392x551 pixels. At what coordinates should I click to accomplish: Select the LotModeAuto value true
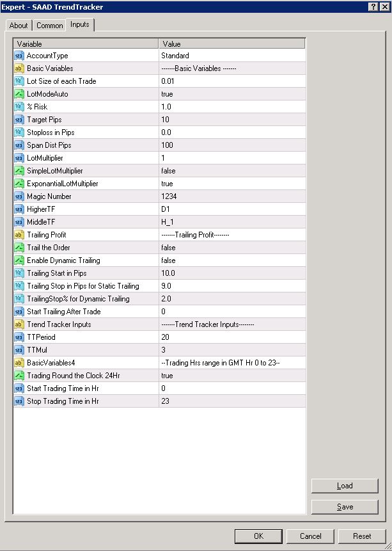(x=167, y=94)
